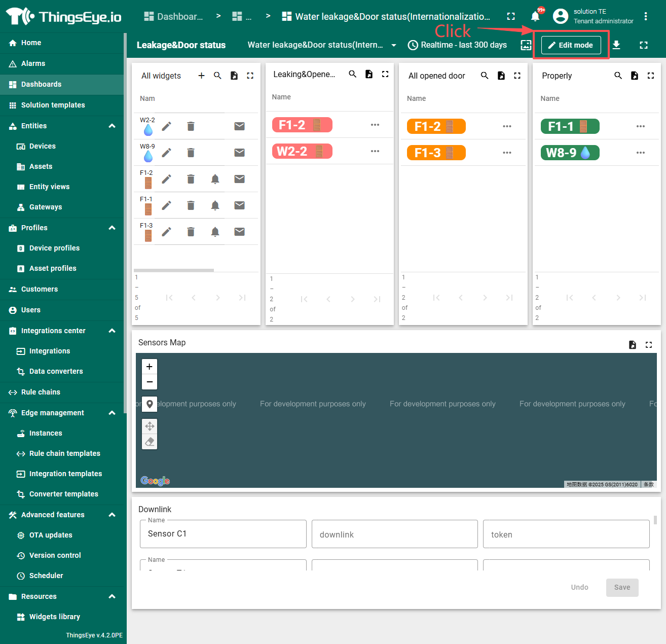Open the dashboard state dropdown arrow
Viewport: 666px width, 644px height.
tap(394, 45)
